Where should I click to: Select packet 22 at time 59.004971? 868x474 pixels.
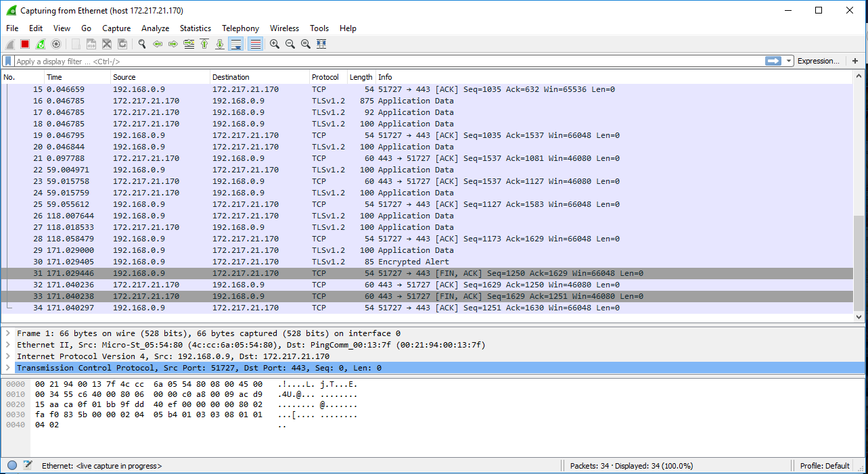tap(428, 170)
